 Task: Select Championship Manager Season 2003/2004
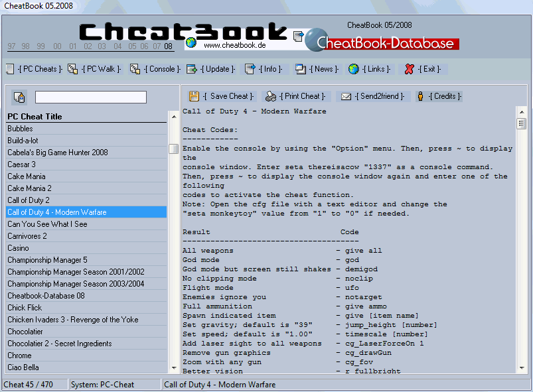tap(87, 284)
